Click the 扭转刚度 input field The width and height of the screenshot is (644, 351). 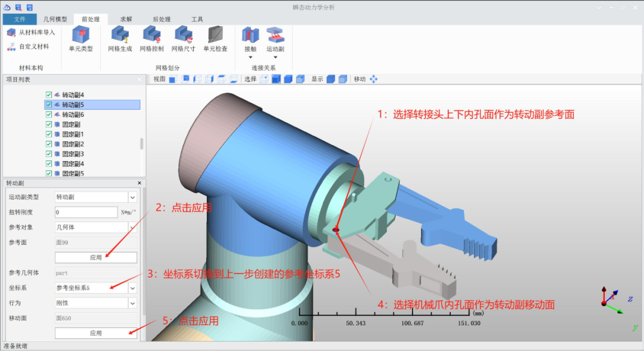86,213
